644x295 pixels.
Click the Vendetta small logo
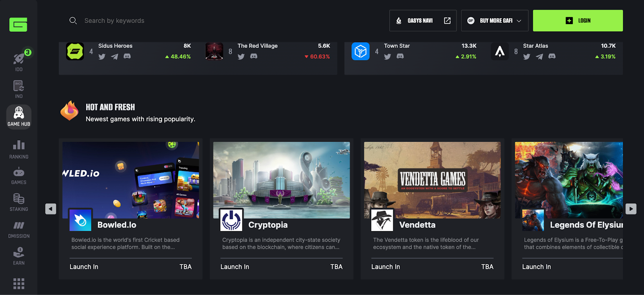click(x=382, y=220)
